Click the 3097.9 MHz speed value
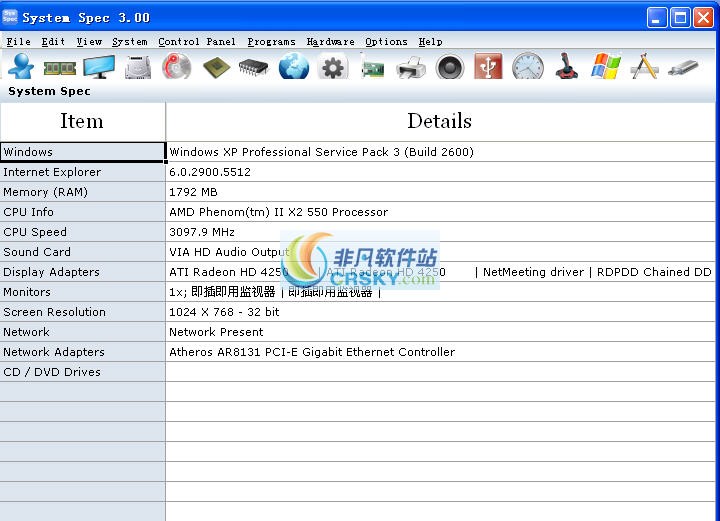 [202, 232]
